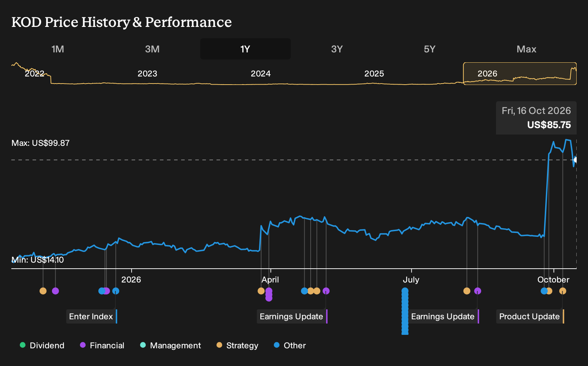Click the "April" axis label
The width and height of the screenshot is (588, 366).
pyautogui.click(x=270, y=280)
